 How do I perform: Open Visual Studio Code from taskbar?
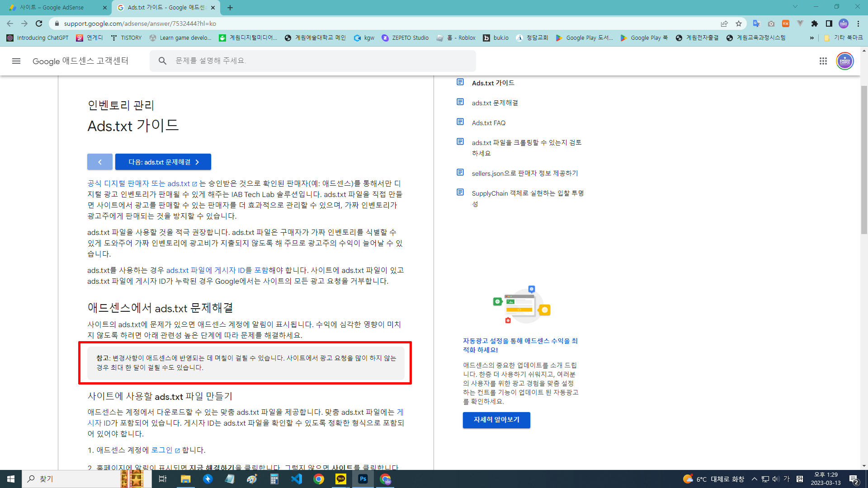pos(297,479)
